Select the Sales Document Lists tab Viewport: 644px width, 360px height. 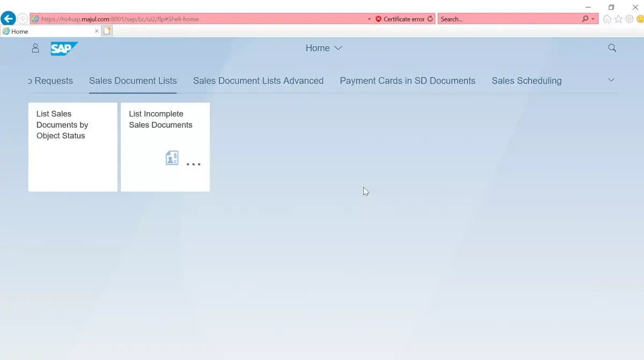click(133, 81)
